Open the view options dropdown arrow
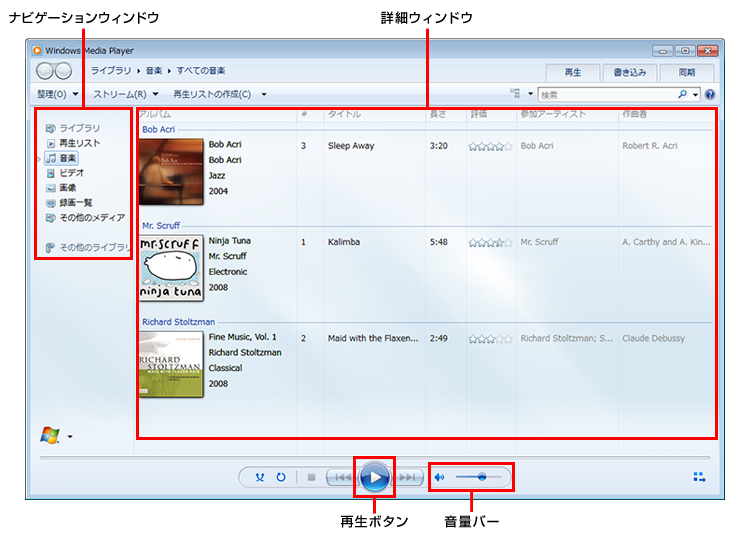This screenshot has height=540, width=750. 530,94
